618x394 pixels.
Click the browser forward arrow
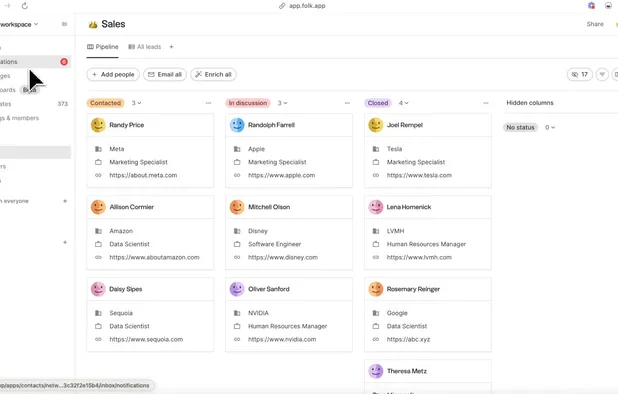coord(7,6)
